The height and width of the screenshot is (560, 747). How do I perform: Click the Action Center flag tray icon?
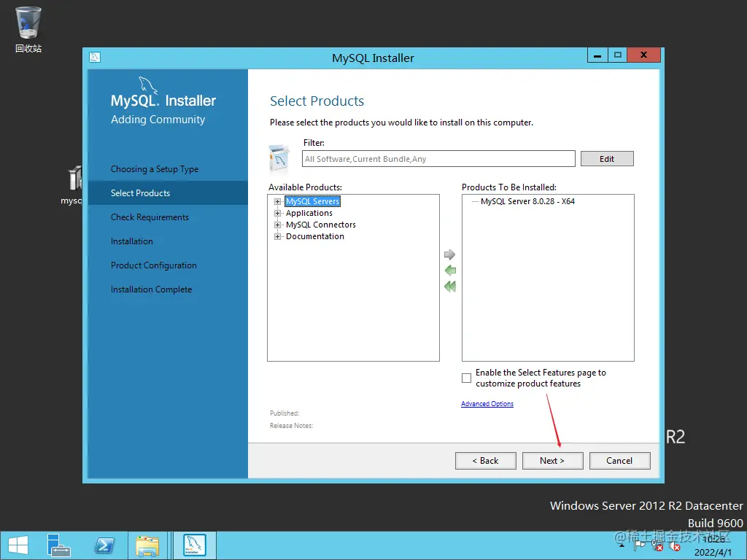pyautogui.click(x=639, y=545)
